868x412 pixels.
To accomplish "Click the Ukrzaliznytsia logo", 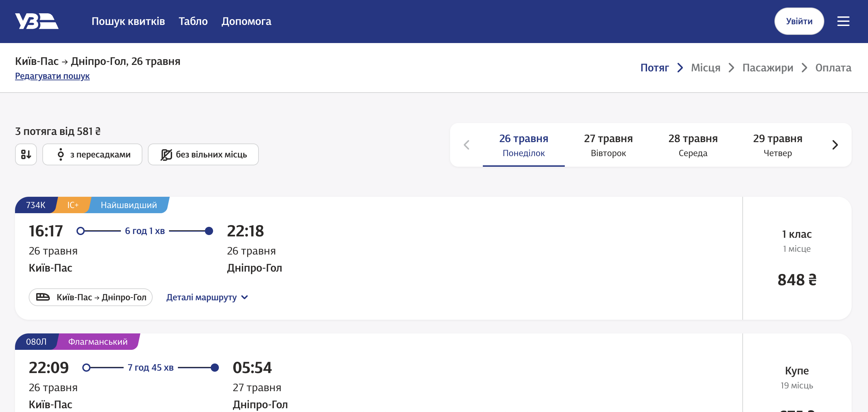I will [x=37, y=21].
